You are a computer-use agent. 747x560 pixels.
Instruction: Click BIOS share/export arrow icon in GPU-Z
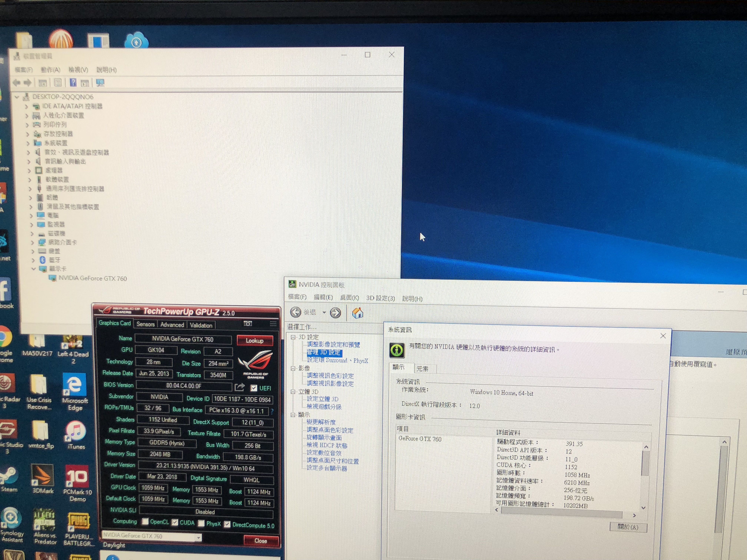[239, 387]
